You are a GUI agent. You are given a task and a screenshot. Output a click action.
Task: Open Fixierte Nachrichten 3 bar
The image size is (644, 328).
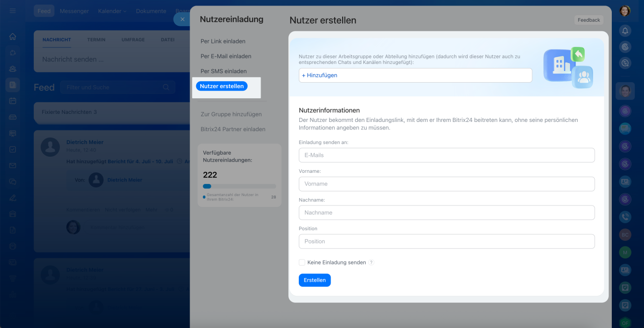[x=112, y=112]
